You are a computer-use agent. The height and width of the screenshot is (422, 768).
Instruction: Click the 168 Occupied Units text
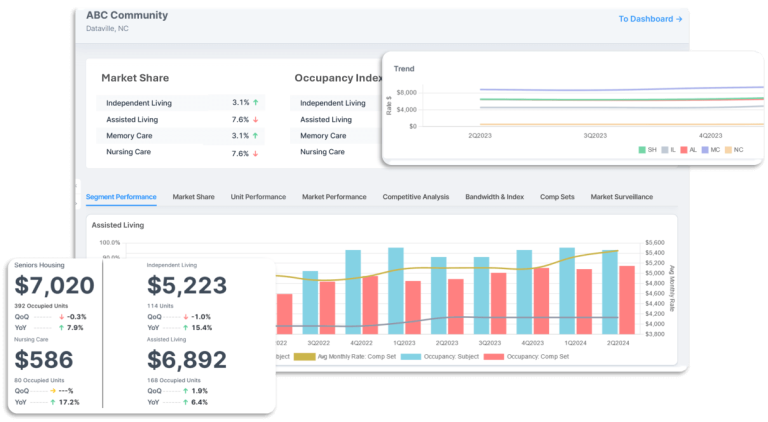[x=174, y=380]
